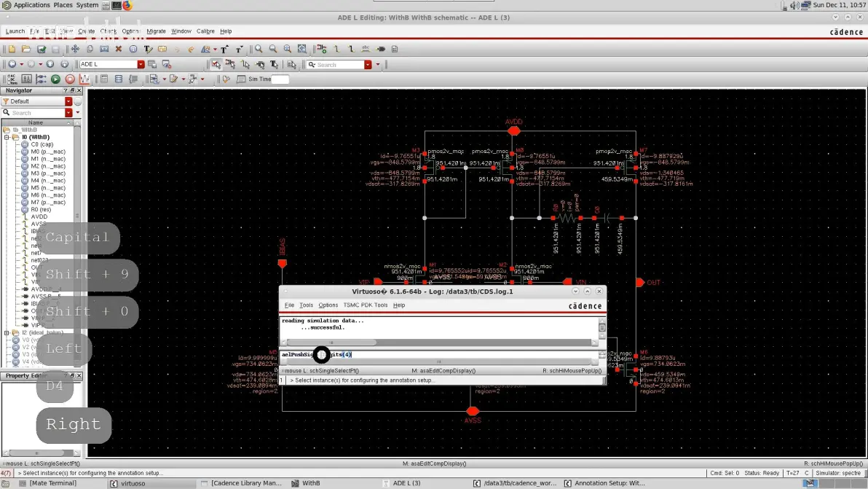Click the Edit Variables sliders icon

point(26,79)
